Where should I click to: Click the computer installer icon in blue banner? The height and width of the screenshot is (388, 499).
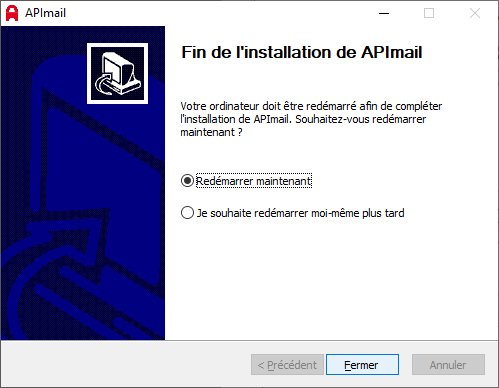[x=117, y=73]
